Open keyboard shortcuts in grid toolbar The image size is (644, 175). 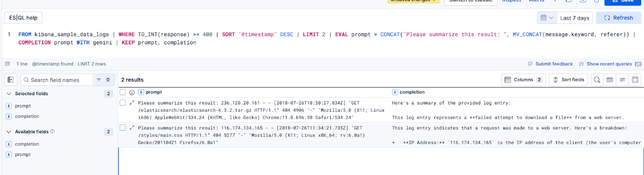(x=610, y=80)
